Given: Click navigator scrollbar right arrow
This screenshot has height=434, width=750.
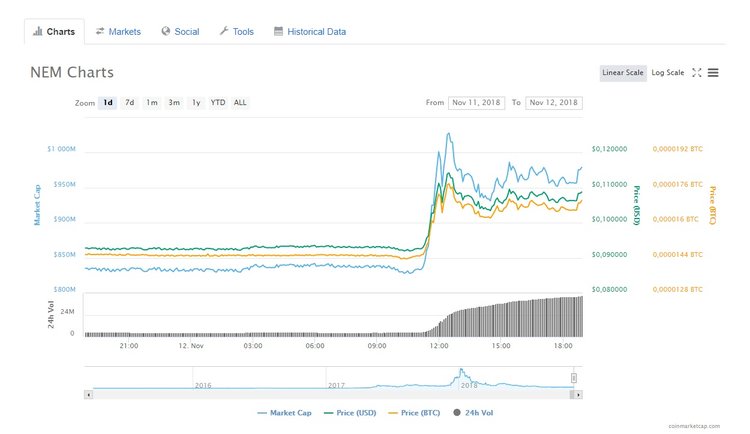Looking at the screenshot, I should [x=578, y=395].
